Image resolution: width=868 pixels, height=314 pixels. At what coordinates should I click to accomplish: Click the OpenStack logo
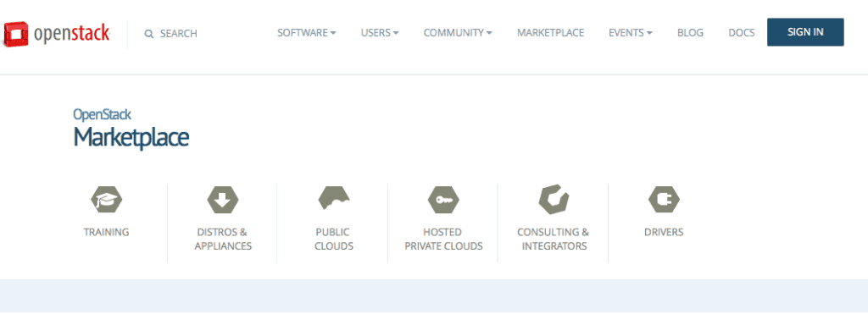(57, 34)
